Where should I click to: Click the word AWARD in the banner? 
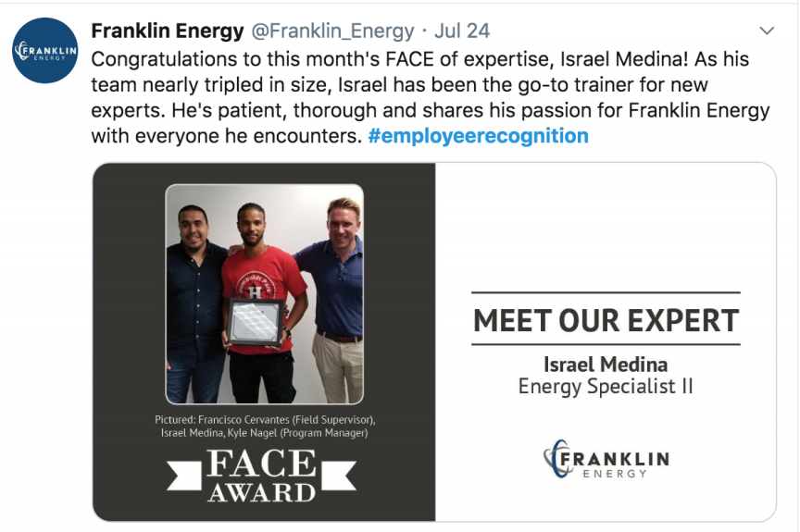tap(262, 492)
